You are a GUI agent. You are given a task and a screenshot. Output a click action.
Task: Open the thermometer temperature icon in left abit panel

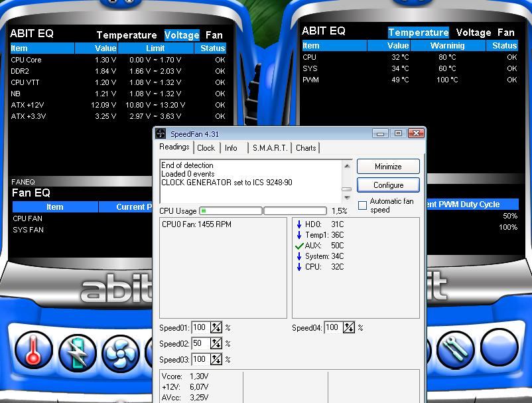[x=33, y=350]
